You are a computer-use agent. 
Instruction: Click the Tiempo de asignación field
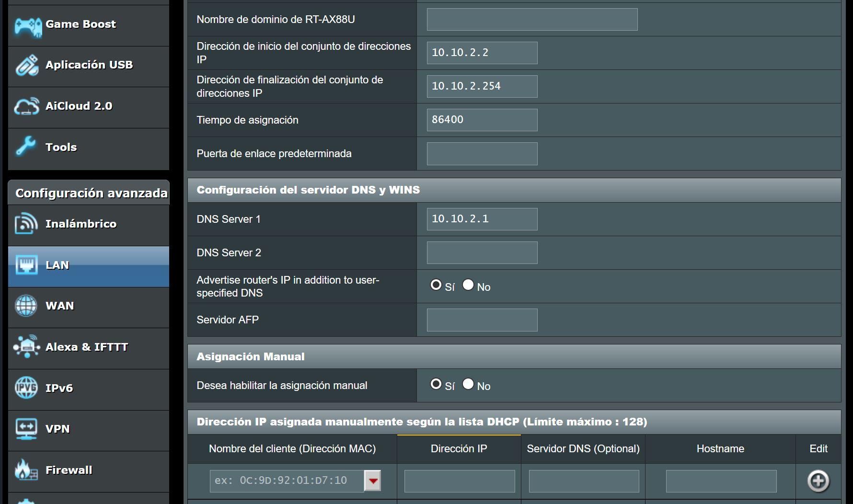[x=482, y=120]
